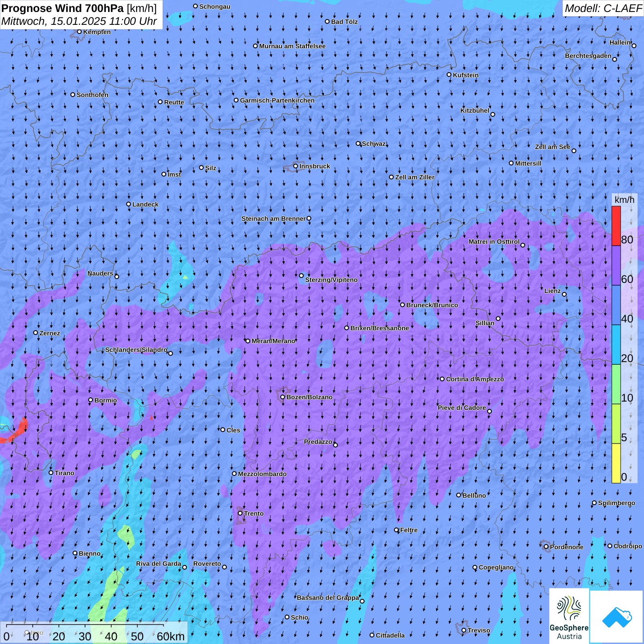
Task: Click the 'Sillian' label
Action: (485, 323)
